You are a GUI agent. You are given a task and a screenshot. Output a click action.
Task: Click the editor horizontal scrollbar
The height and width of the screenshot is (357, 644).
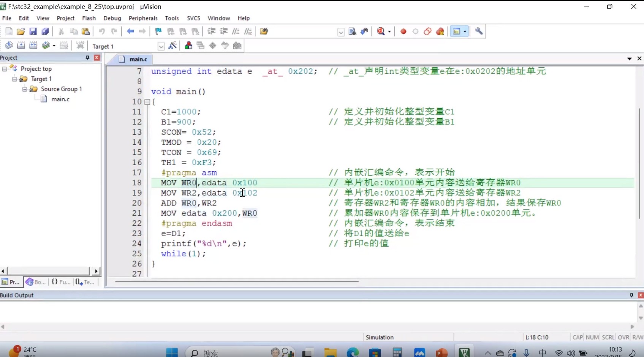236,282
